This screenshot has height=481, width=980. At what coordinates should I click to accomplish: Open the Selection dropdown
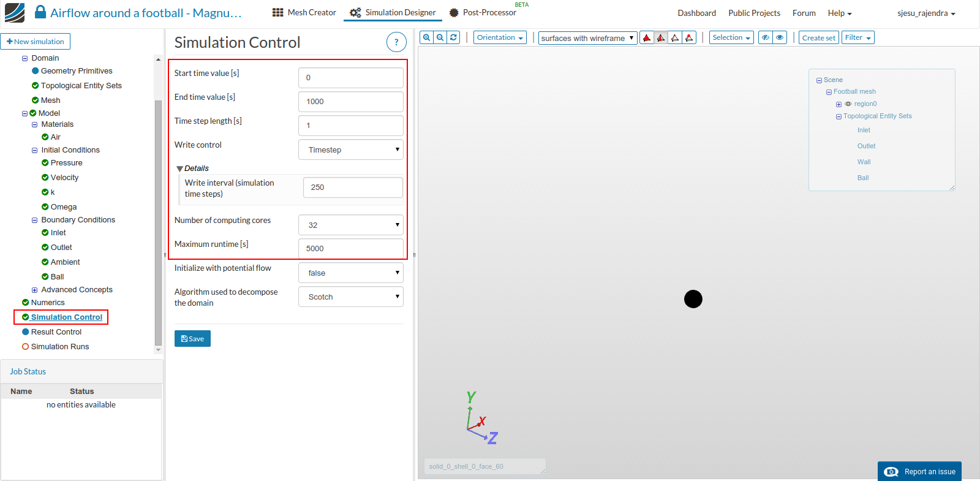731,37
